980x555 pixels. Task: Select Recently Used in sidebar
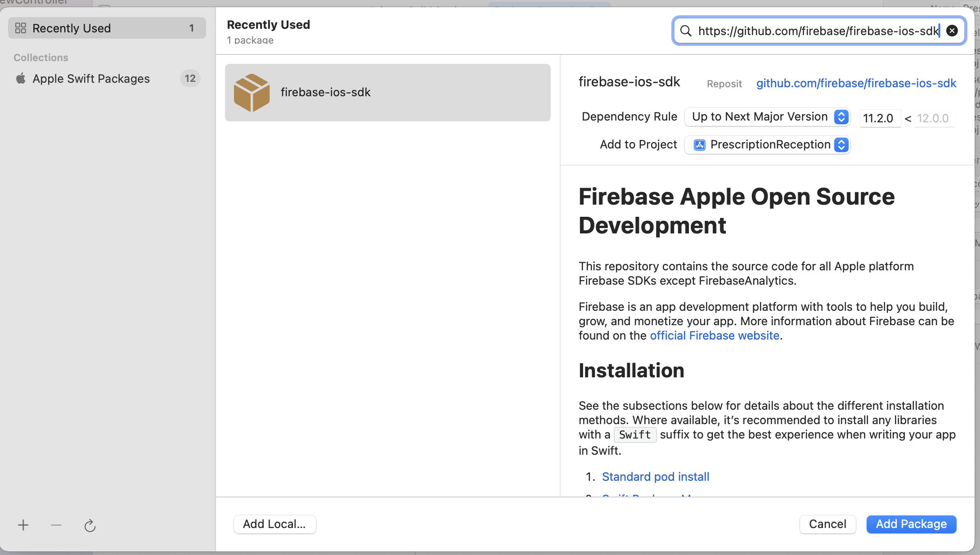tap(107, 28)
